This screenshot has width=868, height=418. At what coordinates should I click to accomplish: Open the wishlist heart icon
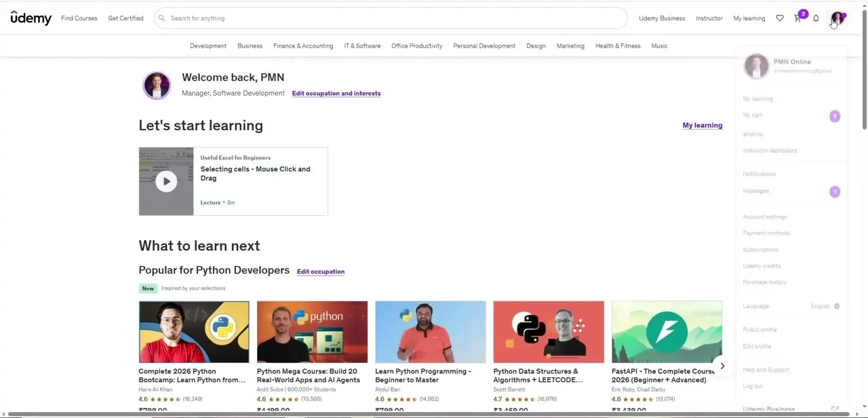780,18
